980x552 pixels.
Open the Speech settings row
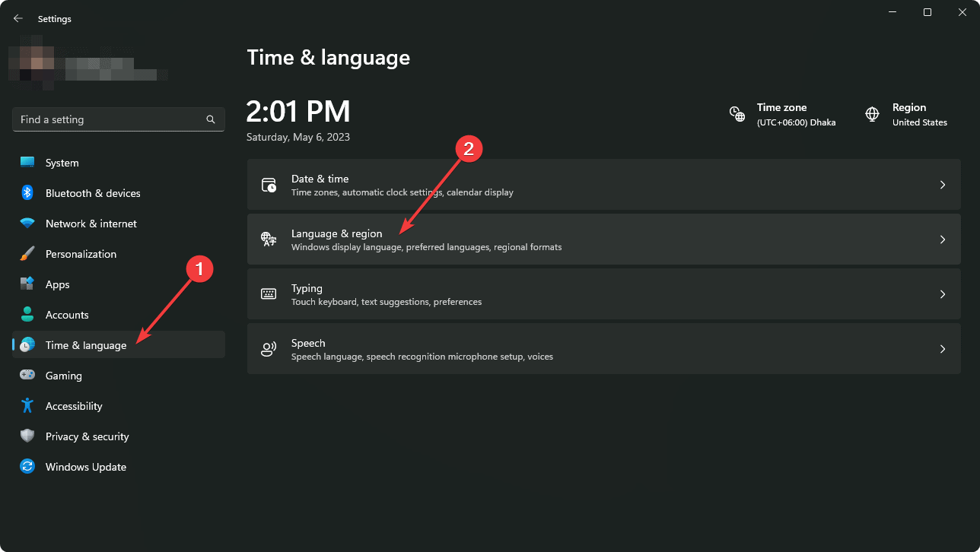(x=603, y=349)
